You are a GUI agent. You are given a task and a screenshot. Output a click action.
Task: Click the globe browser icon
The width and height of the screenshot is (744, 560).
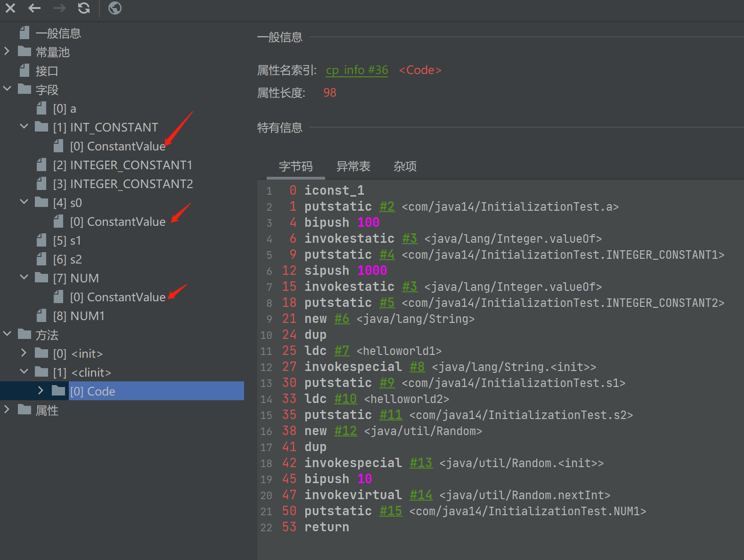click(x=114, y=8)
